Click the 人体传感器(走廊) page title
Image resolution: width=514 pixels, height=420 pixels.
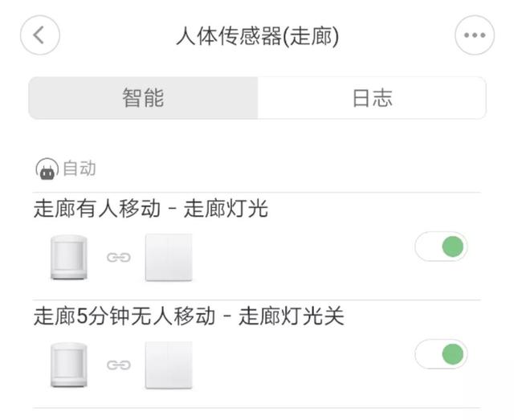tap(257, 37)
